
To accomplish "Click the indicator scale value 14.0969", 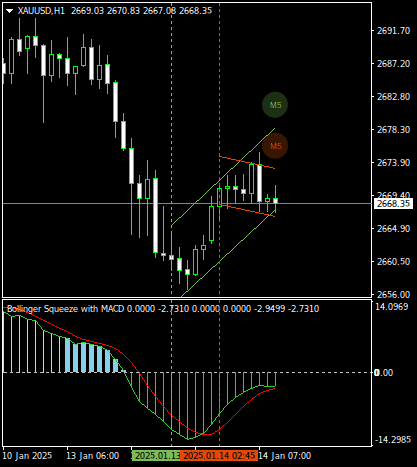I will pyautogui.click(x=392, y=307).
